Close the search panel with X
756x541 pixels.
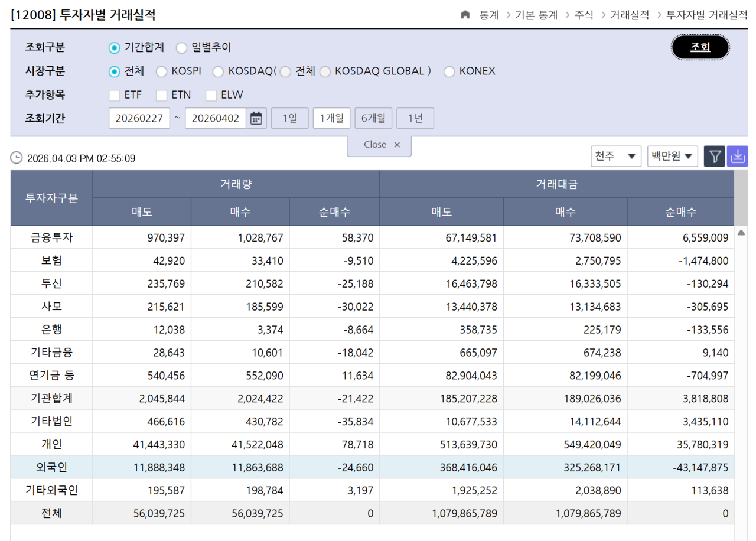[397, 145]
